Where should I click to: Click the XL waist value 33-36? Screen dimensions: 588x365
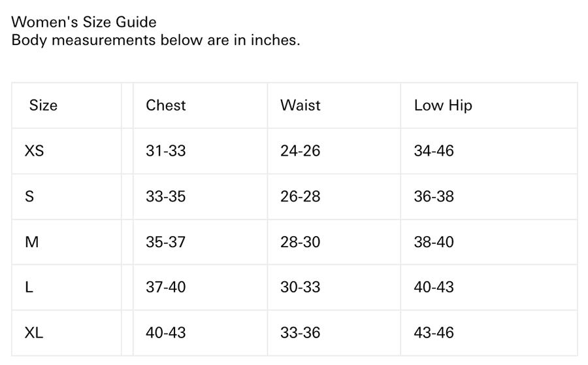coord(300,333)
